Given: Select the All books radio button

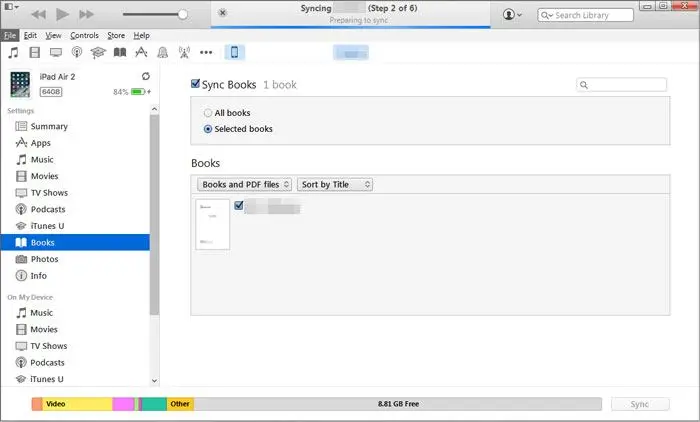Looking at the screenshot, I should tap(208, 113).
